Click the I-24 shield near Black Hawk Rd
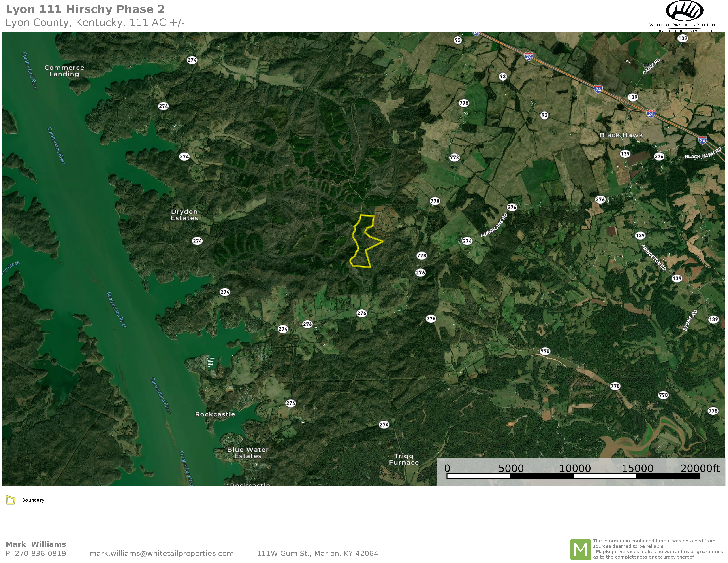This screenshot has height=563, width=728. point(702,140)
